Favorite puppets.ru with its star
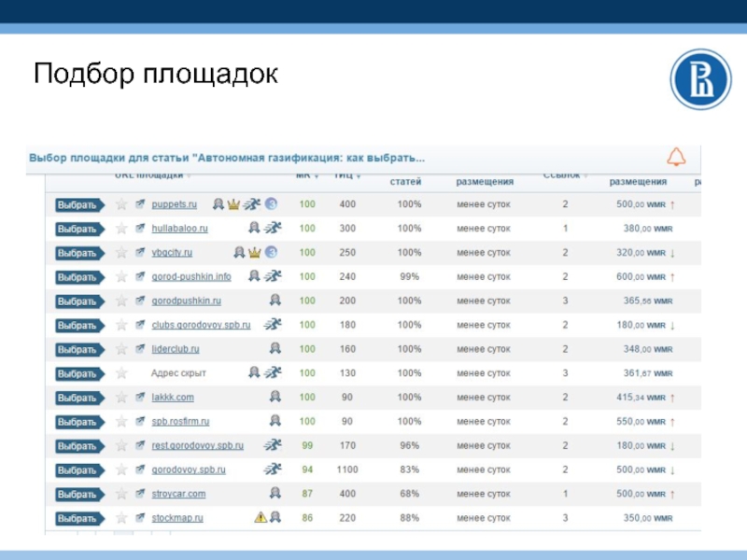This screenshot has width=747, height=560. 121,204
